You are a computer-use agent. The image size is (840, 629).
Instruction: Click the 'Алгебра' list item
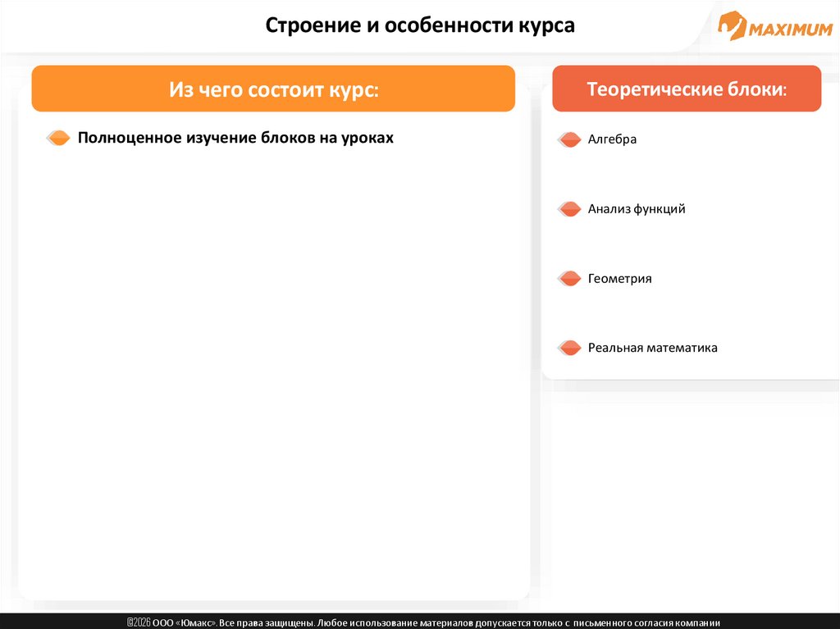coord(612,139)
